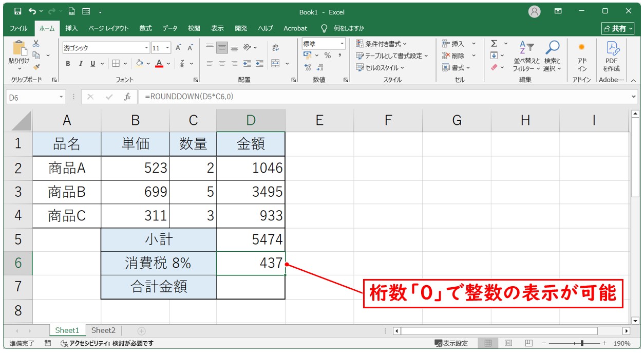
Task: Merge and center cells icon
Action: [276, 64]
